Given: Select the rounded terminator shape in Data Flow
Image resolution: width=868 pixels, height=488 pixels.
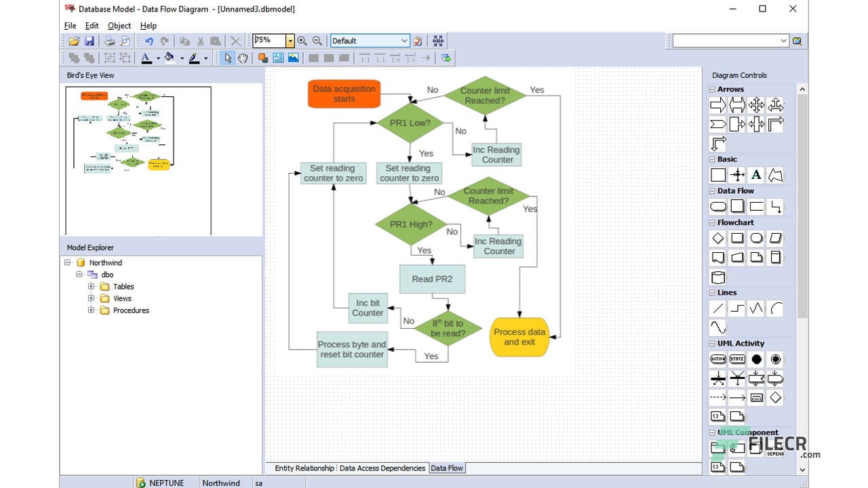Looking at the screenshot, I should pyautogui.click(x=717, y=206).
